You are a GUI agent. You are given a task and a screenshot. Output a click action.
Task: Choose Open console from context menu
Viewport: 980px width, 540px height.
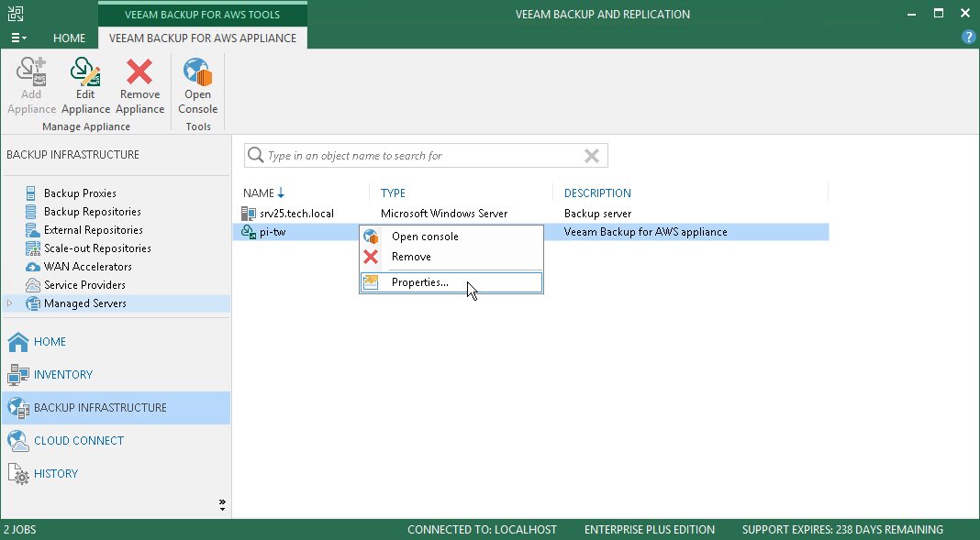click(x=425, y=237)
